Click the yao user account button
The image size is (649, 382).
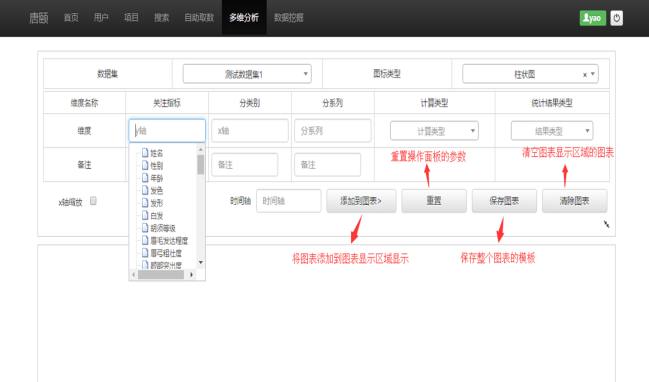pyautogui.click(x=593, y=18)
